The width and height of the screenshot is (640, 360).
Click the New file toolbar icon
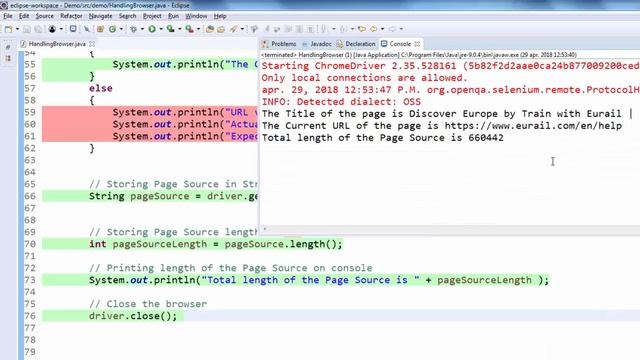pyautogui.click(x=8, y=29)
